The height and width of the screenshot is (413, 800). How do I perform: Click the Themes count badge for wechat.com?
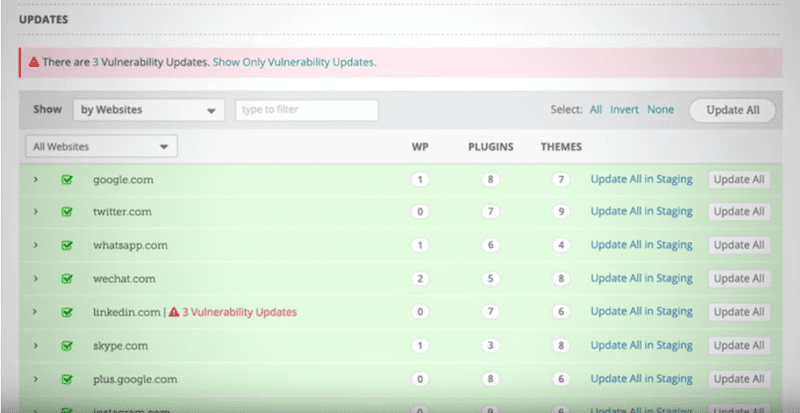[561, 279]
